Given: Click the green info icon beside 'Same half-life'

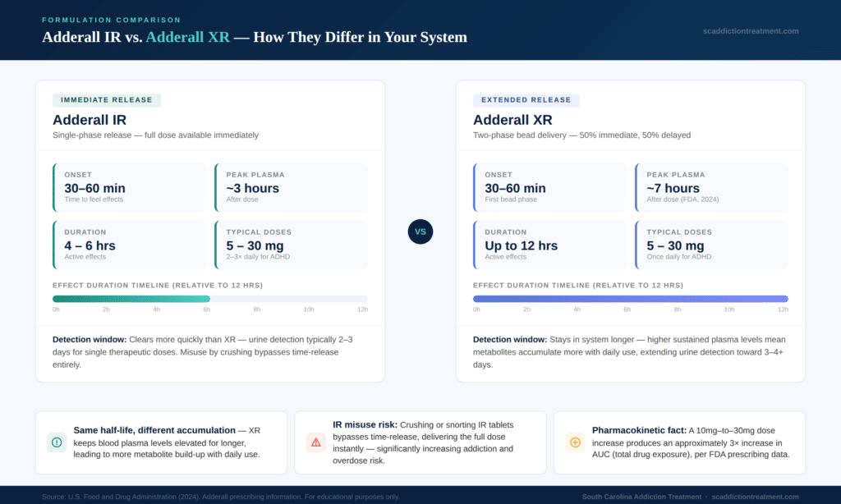Looking at the screenshot, I should pos(57,442).
